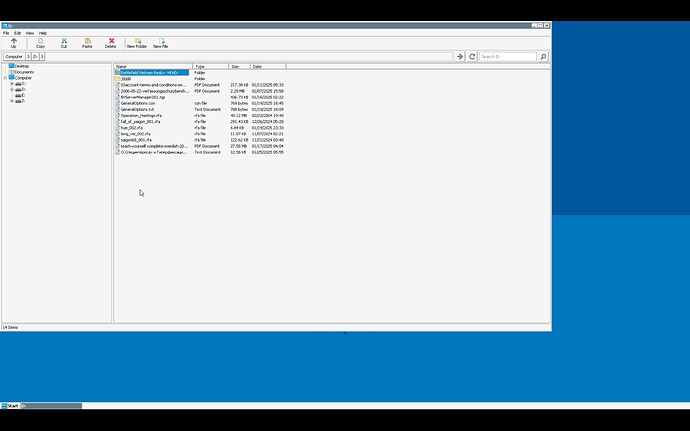Click the Windows Start button
690x431 pixels.
(11, 406)
